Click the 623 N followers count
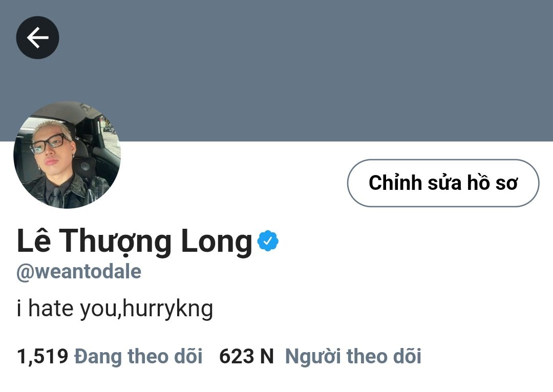The width and height of the screenshot is (553, 392). point(246,356)
